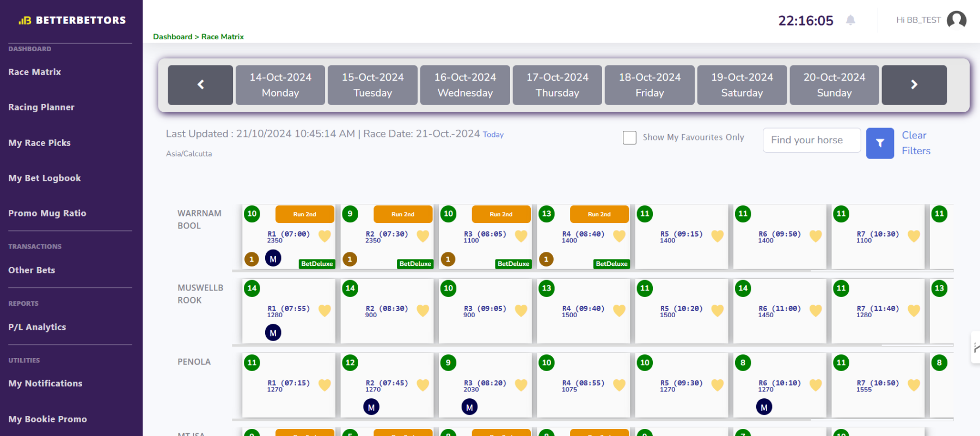Toggle favourite heart on Penola R4
Screen dimensions: 980x436
(619, 385)
